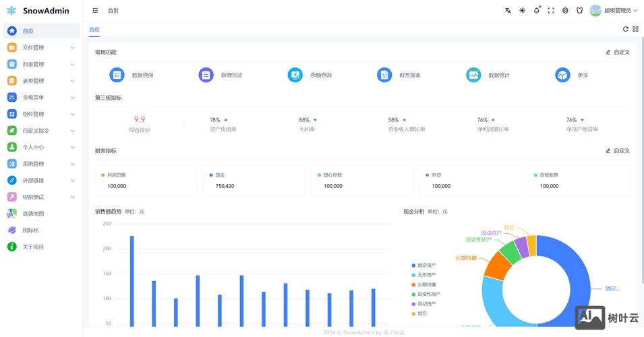Open 首页 in the sidebar
The width and height of the screenshot is (644, 337).
(42, 31)
